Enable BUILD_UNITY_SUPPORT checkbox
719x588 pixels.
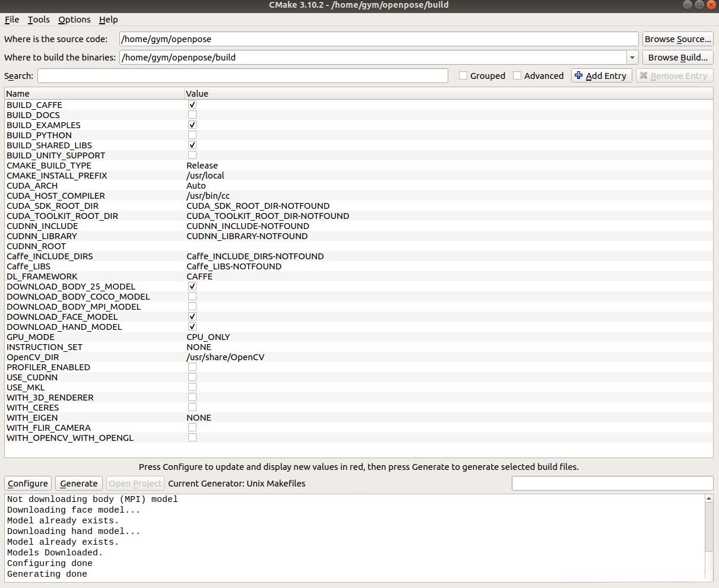[x=192, y=155]
